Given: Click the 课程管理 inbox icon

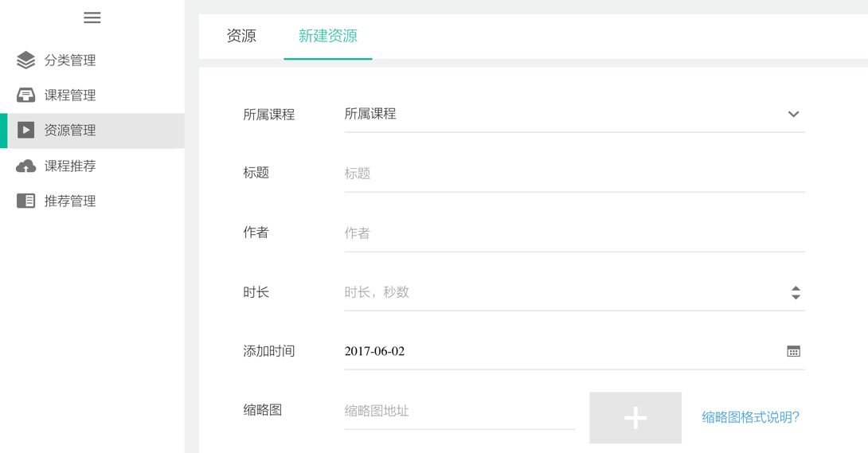Looking at the screenshot, I should 26,95.
